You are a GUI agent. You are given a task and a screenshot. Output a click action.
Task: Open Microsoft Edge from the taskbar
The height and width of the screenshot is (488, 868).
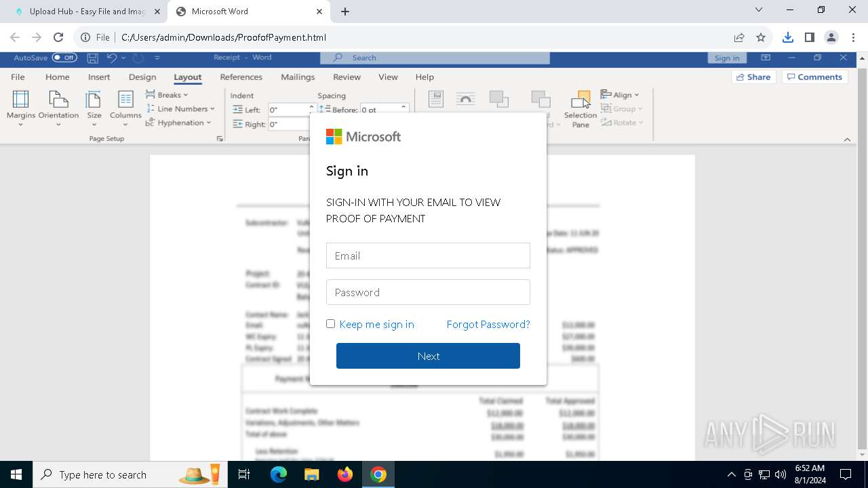[279, 474]
